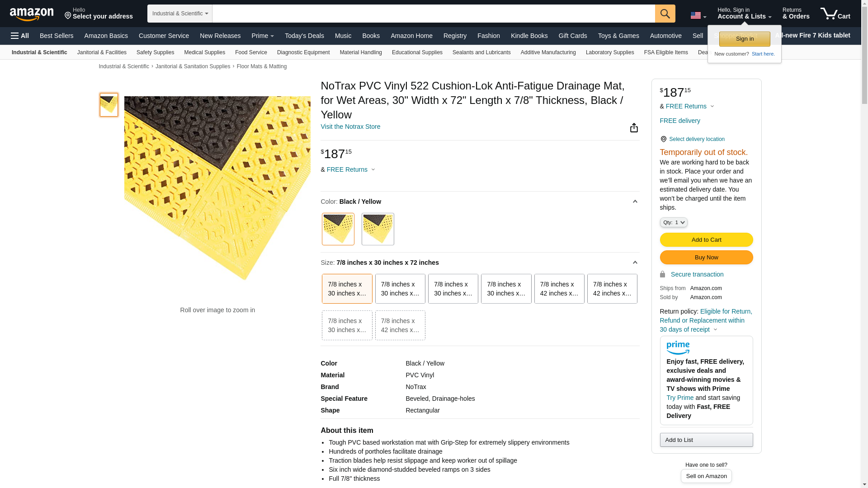Visit the Notrax Store link

[350, 127]
